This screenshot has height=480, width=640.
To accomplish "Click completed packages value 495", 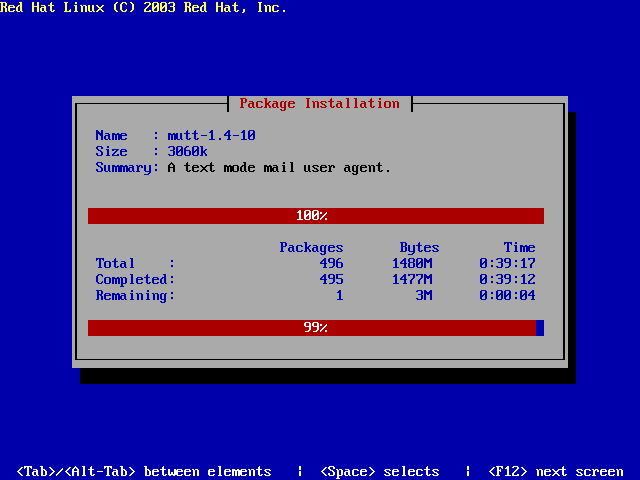I will point(331,279).
